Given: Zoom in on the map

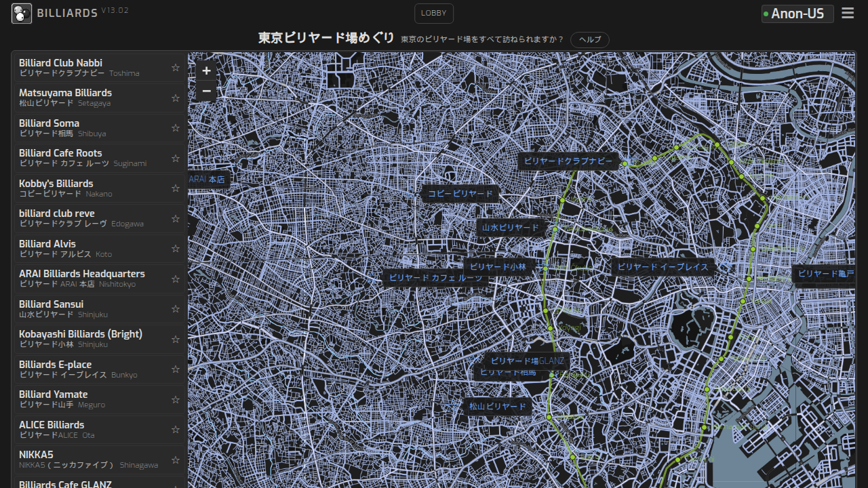Looking at the screenshot, I should coord(206,70).
